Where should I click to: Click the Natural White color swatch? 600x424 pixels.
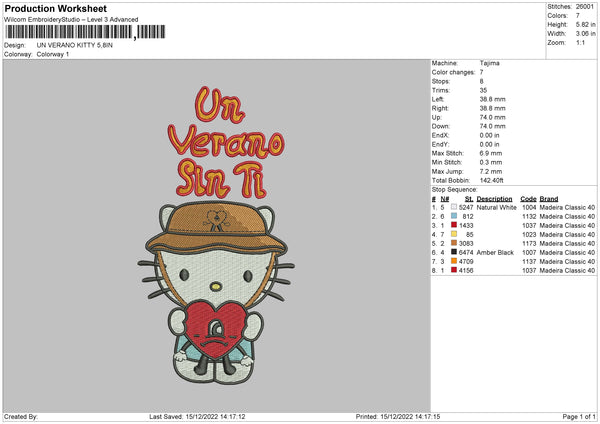[454, 207]
